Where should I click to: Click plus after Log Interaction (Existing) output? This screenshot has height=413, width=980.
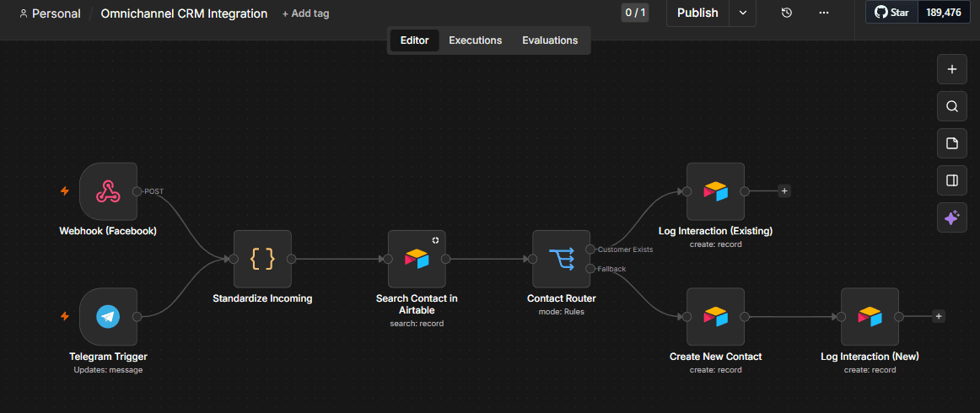(784, 191)
